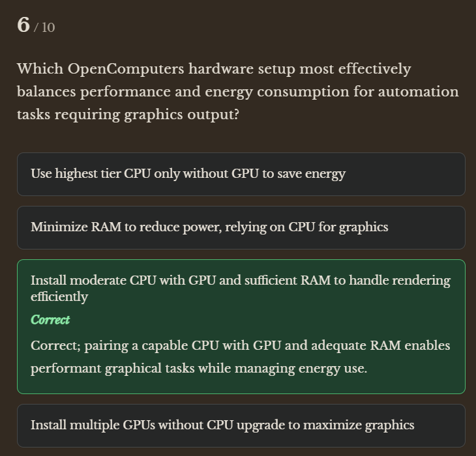Click the answer mentioning "maximize graphics"

click(365, 425)
